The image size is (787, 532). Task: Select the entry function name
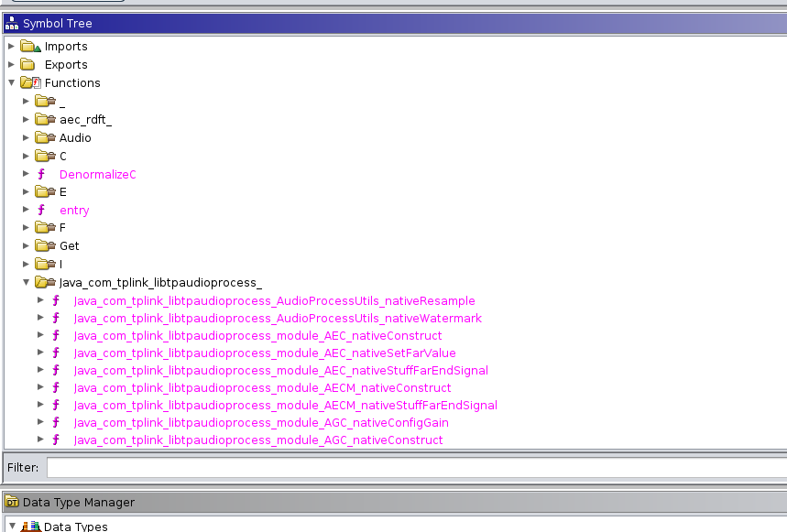(x=74, y=210)
